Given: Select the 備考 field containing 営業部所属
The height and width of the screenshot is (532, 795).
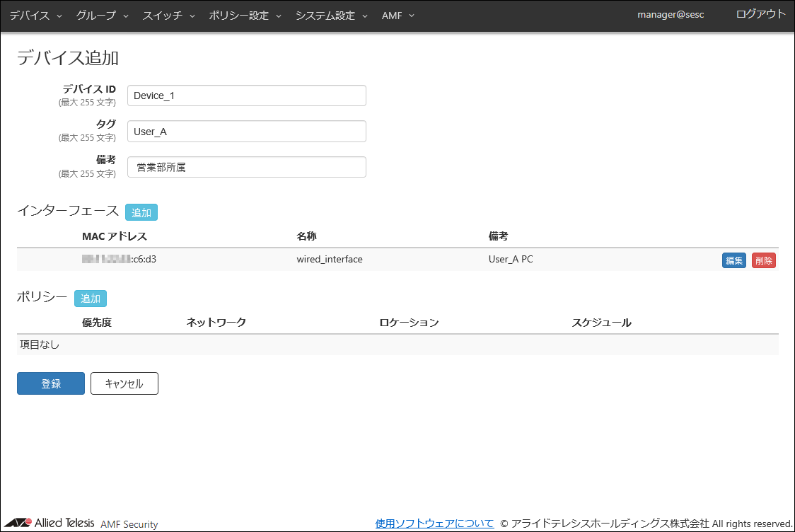Looking at the screenshot, I should click(246, 167).
